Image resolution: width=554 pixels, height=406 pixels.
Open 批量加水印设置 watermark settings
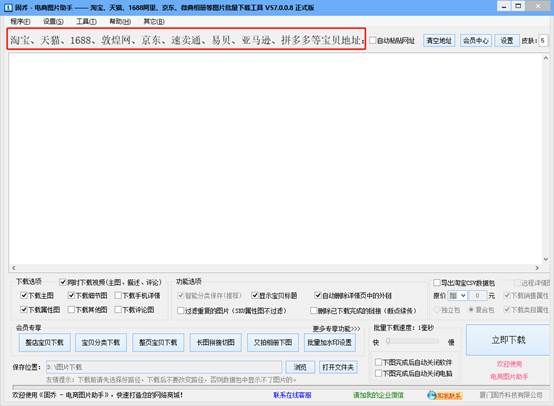(330, 342)
